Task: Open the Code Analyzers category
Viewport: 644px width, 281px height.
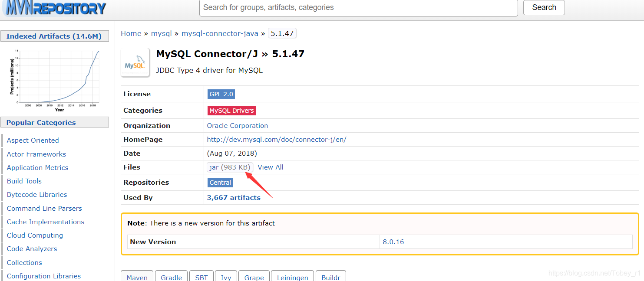Action: tap(32, 249)
